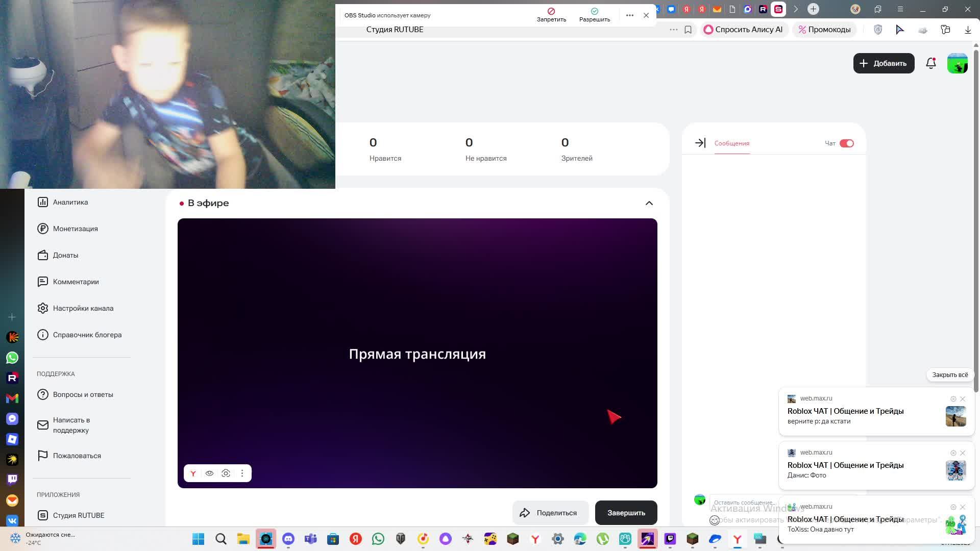
Task: Allow camera access with Разрешить
Action: [x=594, y=15]
